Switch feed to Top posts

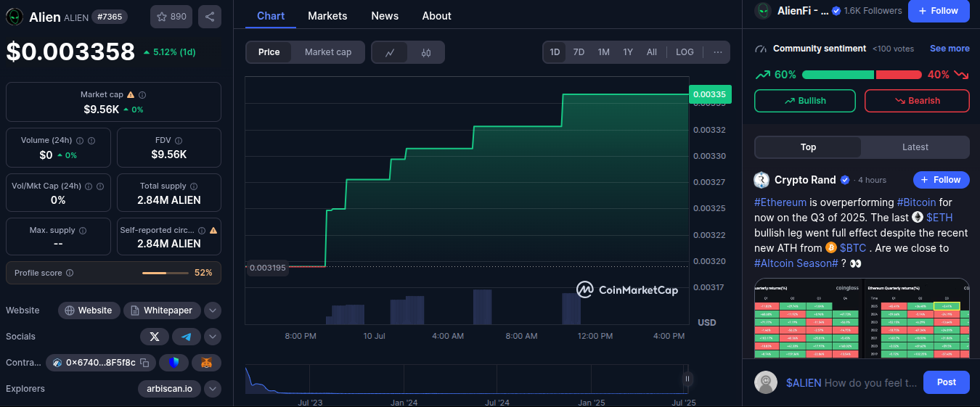coord(808,147)
